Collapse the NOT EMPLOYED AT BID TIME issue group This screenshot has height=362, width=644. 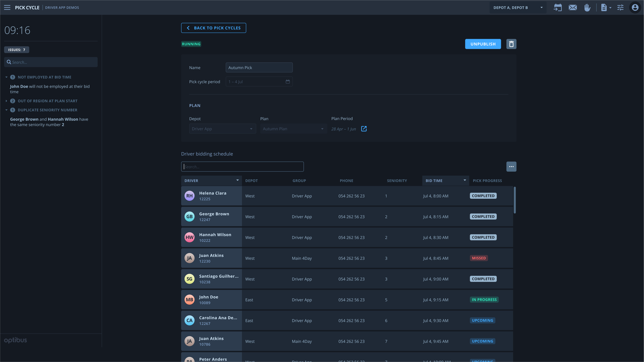click(x=6, y=77)
